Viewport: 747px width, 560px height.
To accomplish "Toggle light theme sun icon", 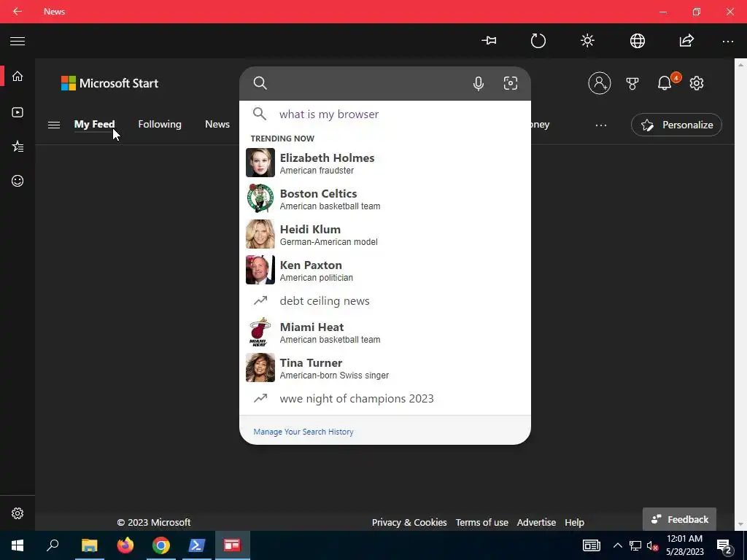I will click(587, 41).
